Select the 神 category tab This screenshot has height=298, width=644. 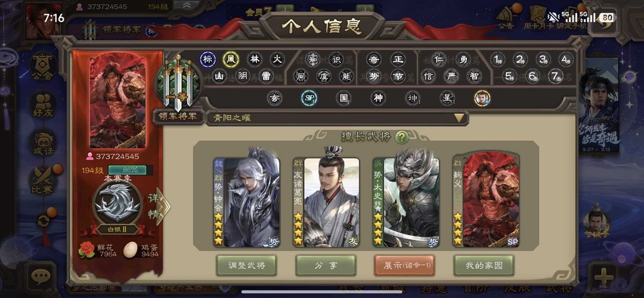click(377, 99)
